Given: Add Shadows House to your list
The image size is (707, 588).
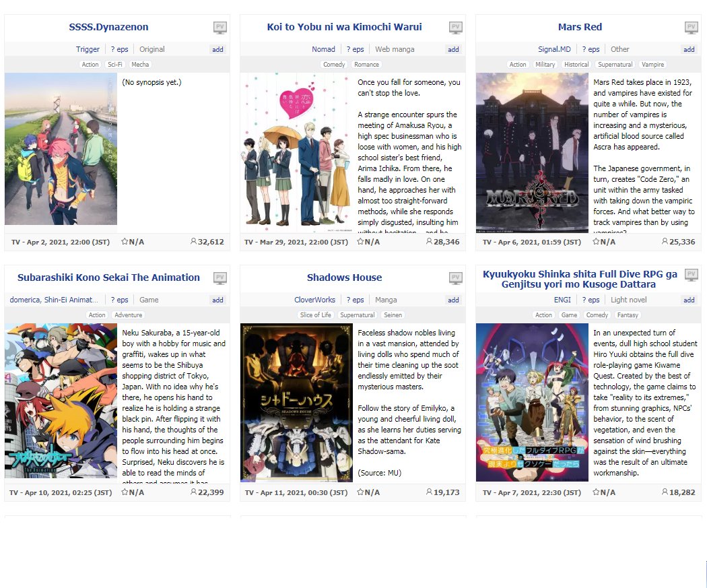Looking at the screenshot, I should coord(454,300).
